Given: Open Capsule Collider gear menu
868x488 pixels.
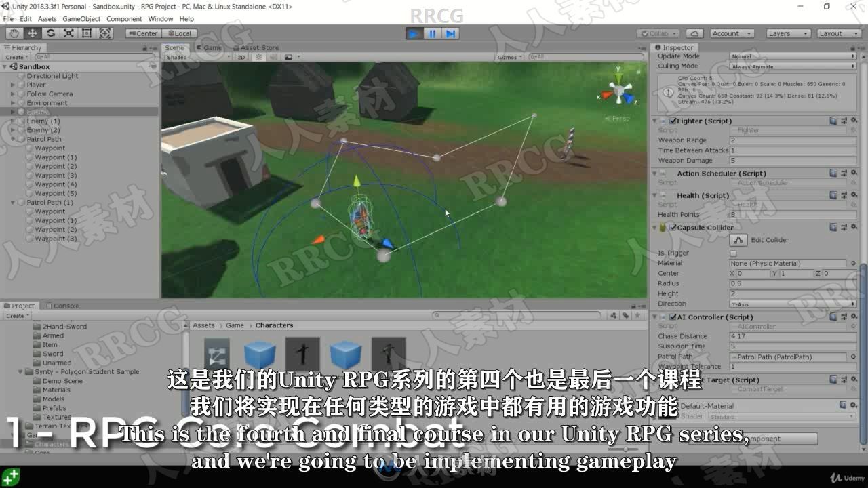Looking at the screenshot, I should point(853,228).
